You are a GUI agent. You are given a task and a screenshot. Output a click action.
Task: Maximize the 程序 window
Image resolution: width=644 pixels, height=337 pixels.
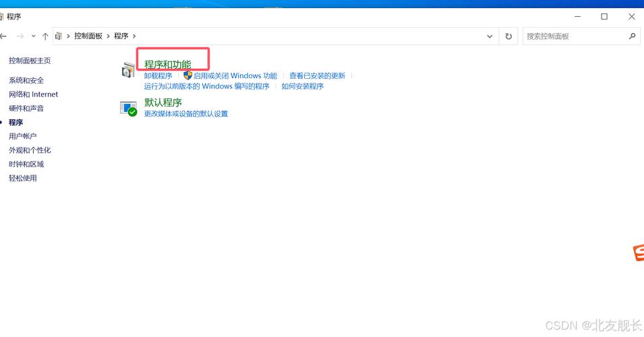pos(604,16)
